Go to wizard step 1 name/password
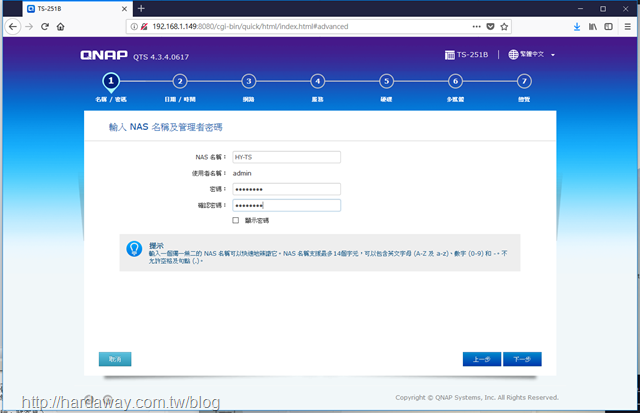Viewport: 640px width, 413px height. coord(111,81)
